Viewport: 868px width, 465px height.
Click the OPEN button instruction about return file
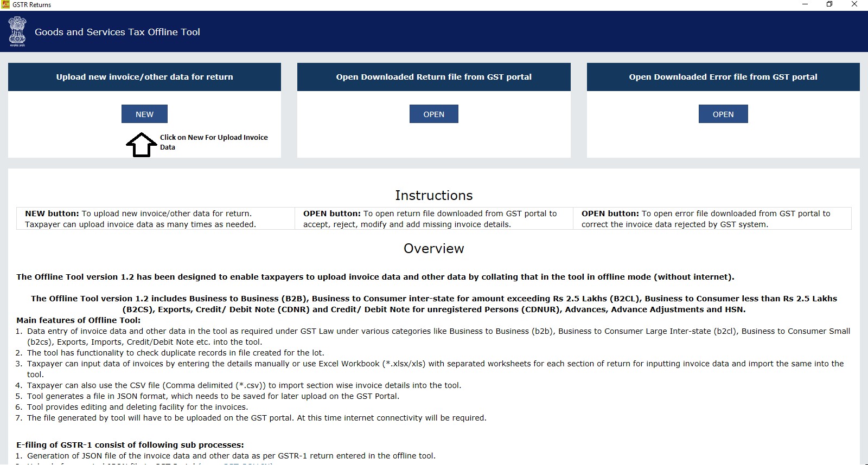click(x=434, y=219)
